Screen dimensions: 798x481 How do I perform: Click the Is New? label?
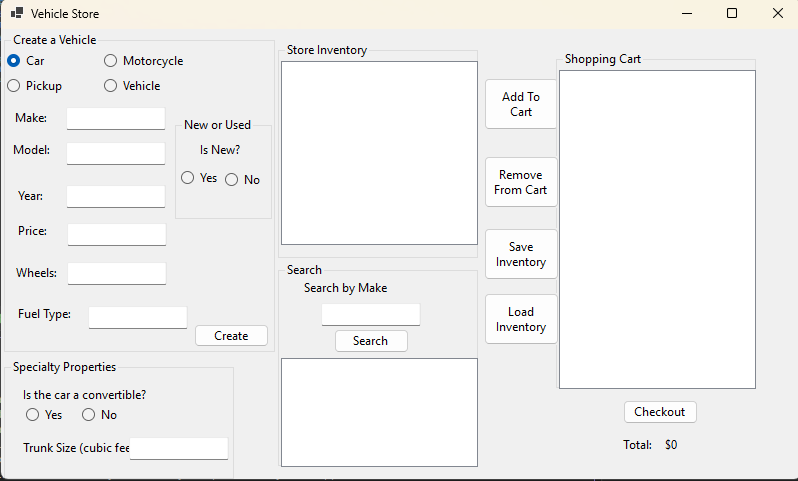[220, 150]
